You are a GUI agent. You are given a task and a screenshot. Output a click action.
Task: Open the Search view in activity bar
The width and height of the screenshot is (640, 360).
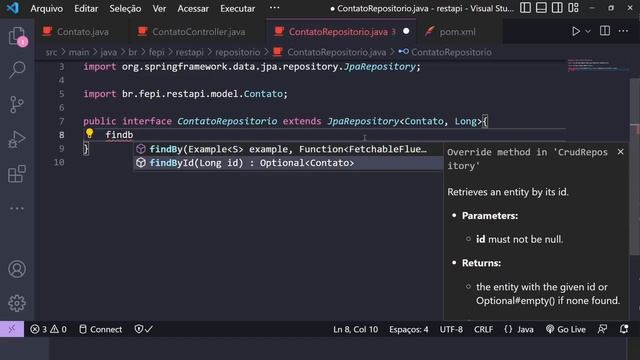(x=17, y=70)
